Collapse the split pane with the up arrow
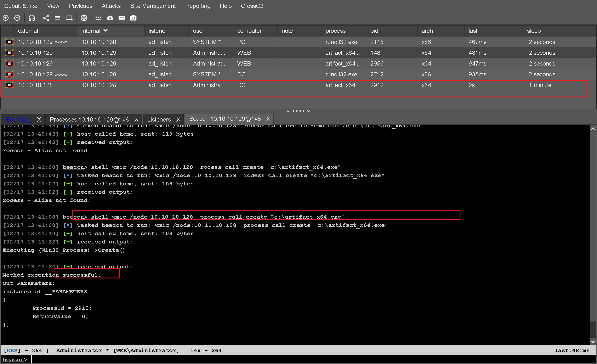 [288, 111]
